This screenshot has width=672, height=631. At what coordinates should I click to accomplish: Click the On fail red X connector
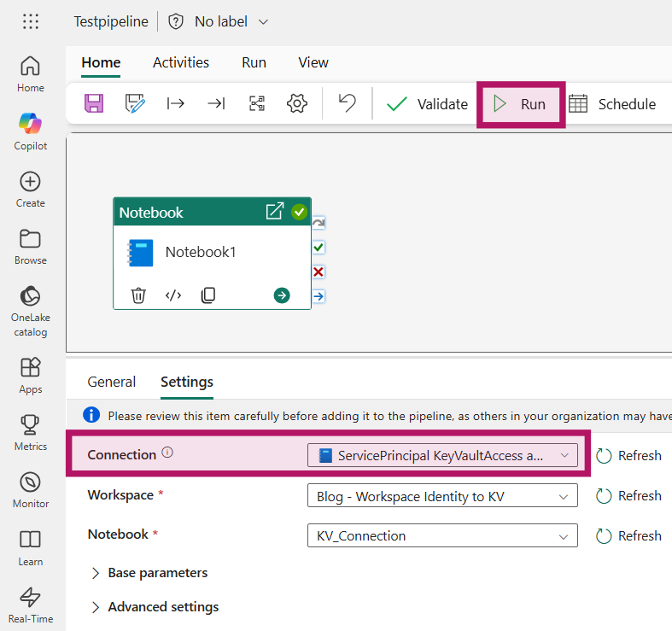point(318,272)
